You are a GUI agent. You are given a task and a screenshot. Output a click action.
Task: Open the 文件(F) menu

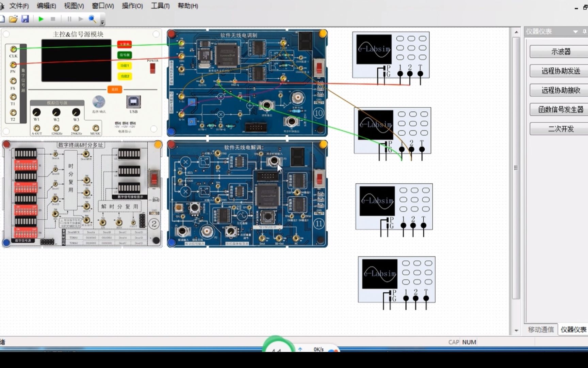pyautogui.click(x=19, y=6)
